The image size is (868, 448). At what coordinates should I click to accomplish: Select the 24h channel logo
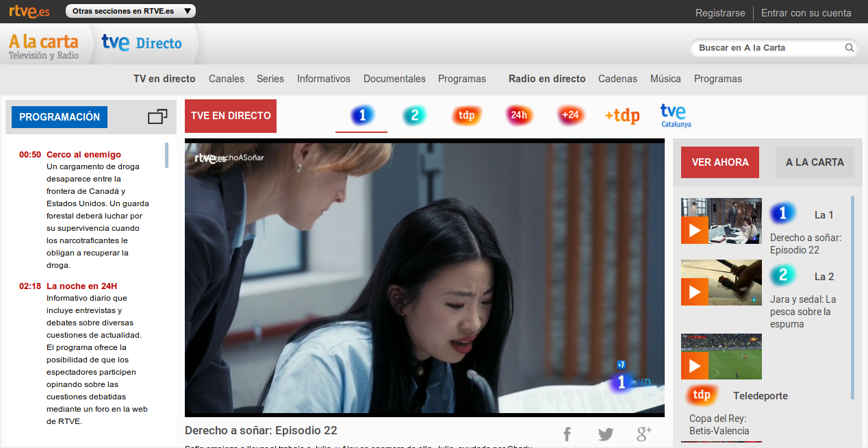coord(519,115)
